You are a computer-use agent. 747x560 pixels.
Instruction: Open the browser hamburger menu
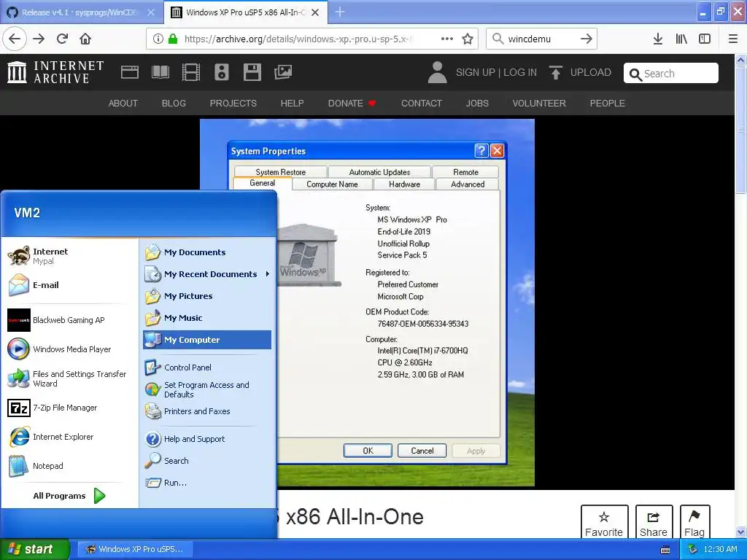point(733,39)
